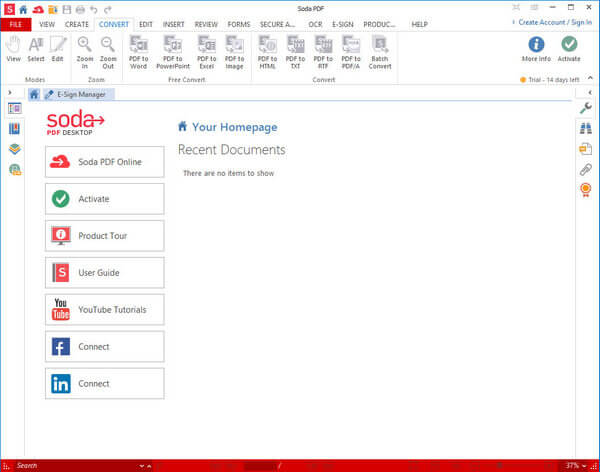
Task: Open the paperclip attachments panel
Action: click(x=586, y=169)
